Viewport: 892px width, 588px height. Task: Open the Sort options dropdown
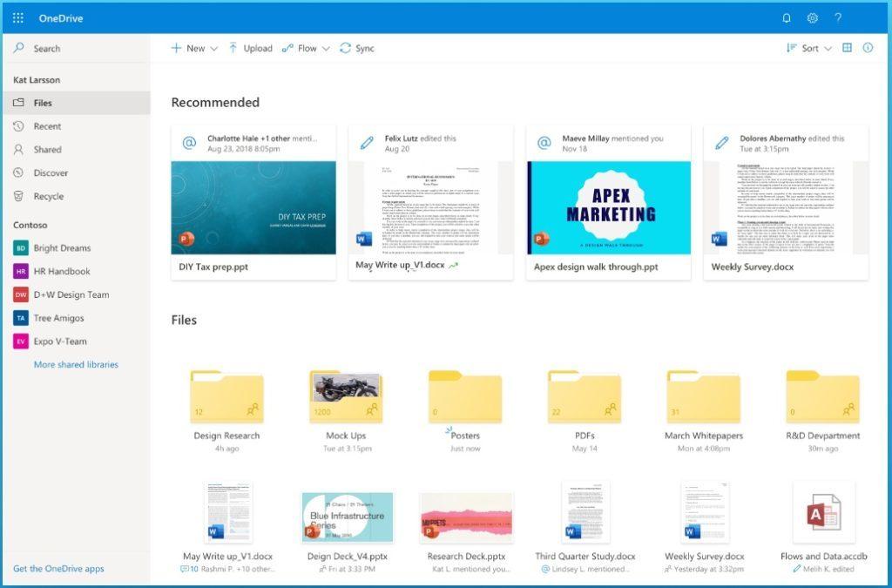(x=808, y=48)
